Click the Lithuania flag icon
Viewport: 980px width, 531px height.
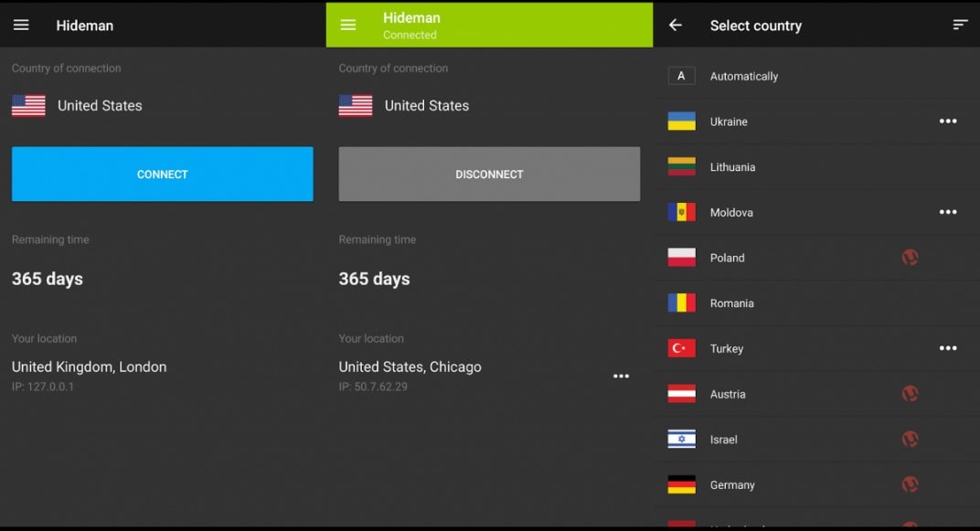(x=681, y=167)
